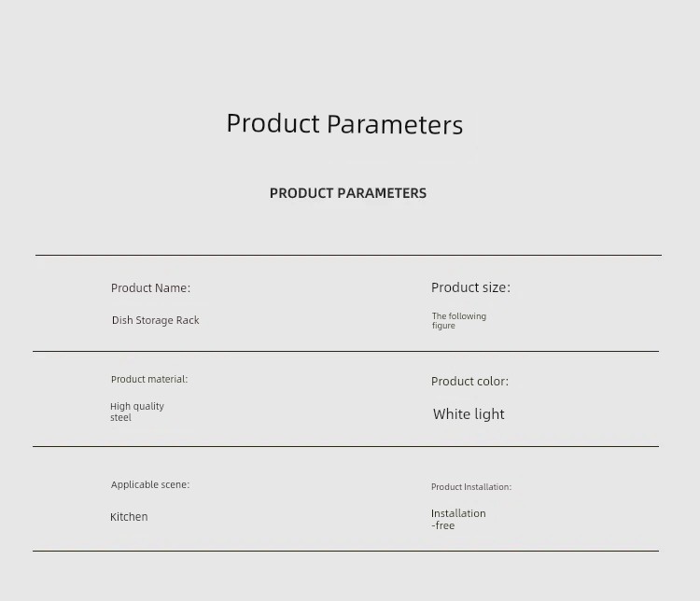The image size is (700, 601).
Task: Click the Product Installation: label
Action: (x=471, y=487)
